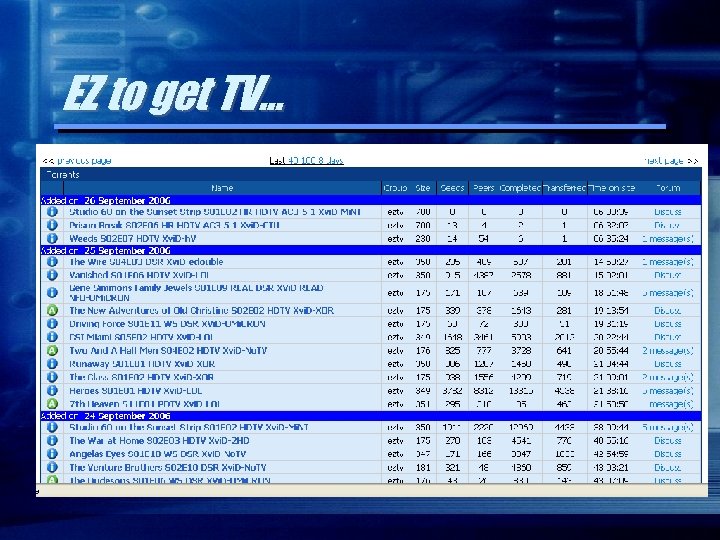
Task: Open Heroes S01E01 HDTV torrent link
Action: [135, 391]
